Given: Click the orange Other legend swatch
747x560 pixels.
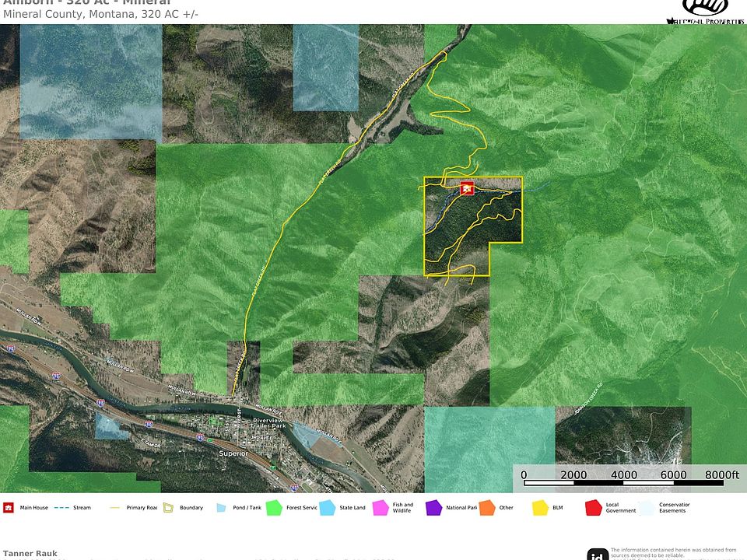Looking at the screenshot, I should 486,508.
